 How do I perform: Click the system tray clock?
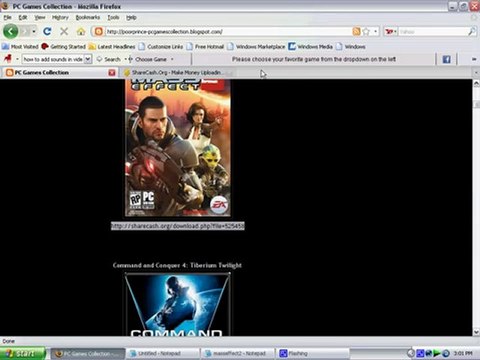tap(463, 353)
